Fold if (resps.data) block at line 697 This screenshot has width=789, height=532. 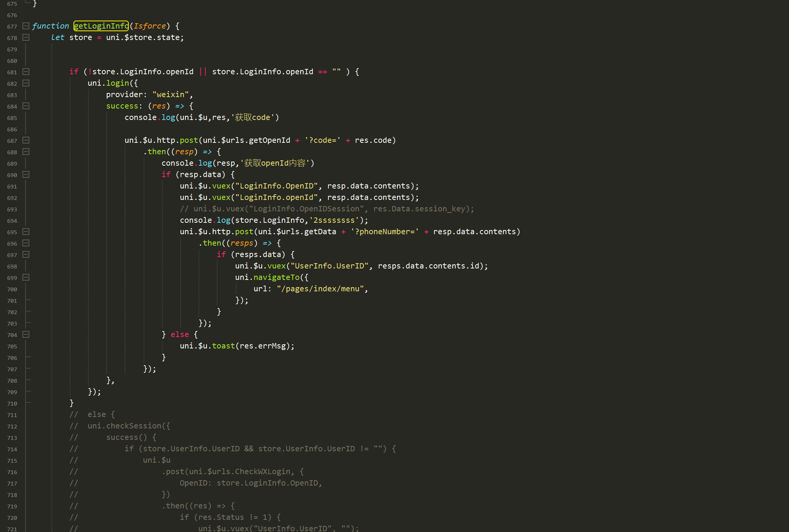coord(26,254)
